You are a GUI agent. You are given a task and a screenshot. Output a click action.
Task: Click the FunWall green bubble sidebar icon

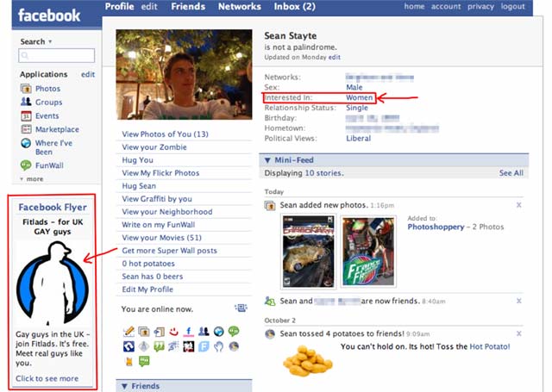click(26, 165)
